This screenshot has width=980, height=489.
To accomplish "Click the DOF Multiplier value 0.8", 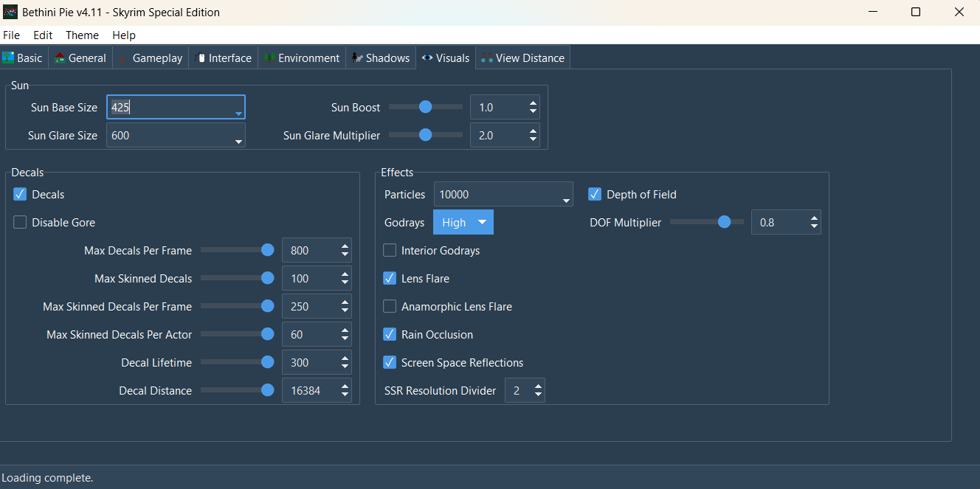I will click(767, 223).
